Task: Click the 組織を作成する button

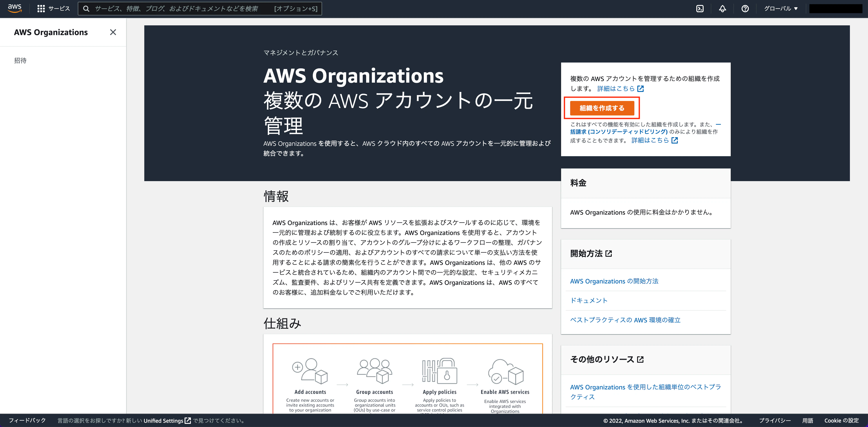Action: click(602, 108)
